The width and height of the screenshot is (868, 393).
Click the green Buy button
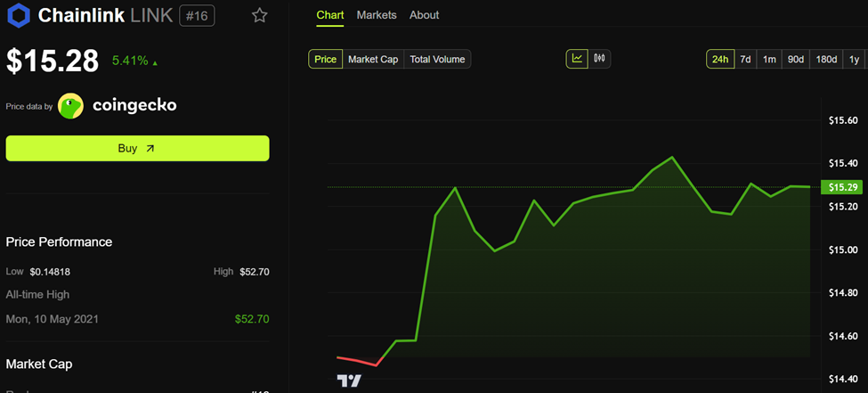(137, 149)
